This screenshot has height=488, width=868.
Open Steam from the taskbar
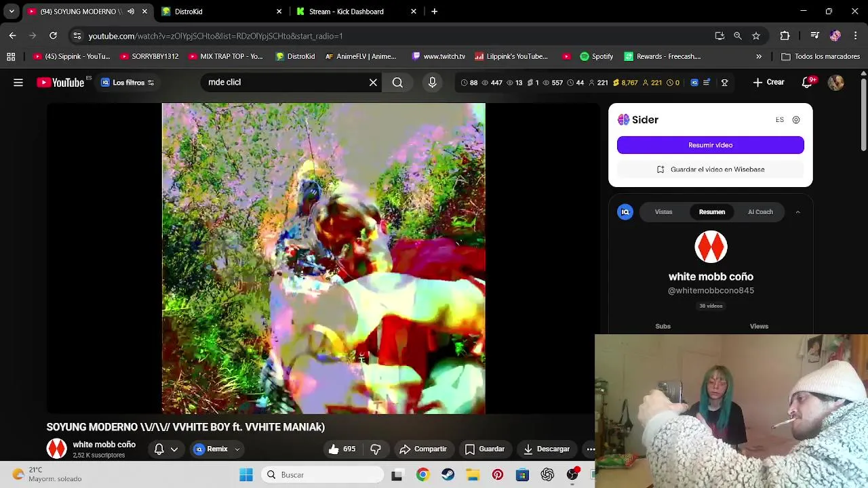(448, 475)
